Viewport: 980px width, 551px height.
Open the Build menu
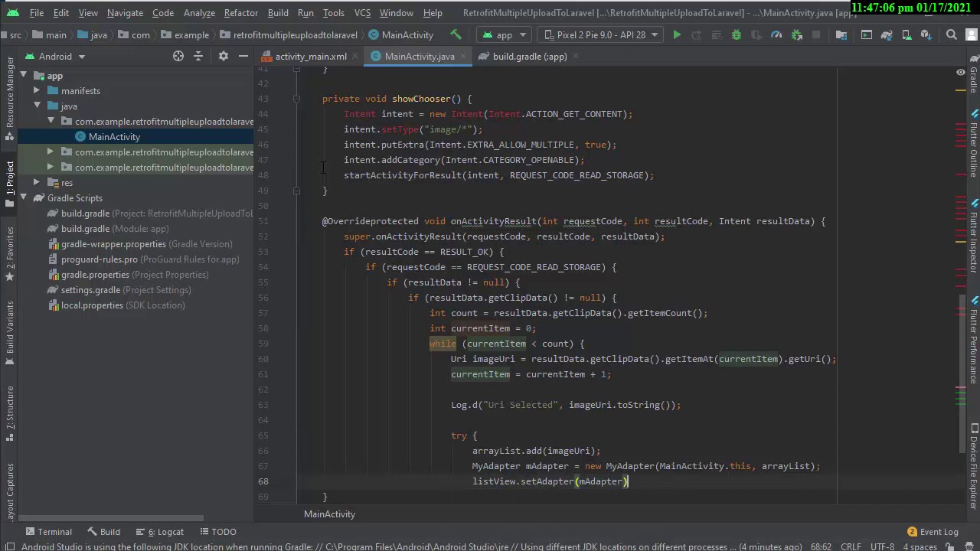point(278,13)
